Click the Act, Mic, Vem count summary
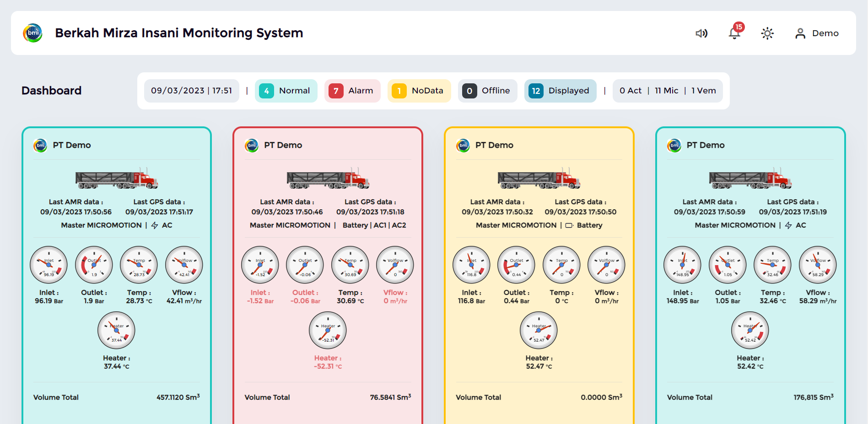The image size is (868, 424). [668, 91]
